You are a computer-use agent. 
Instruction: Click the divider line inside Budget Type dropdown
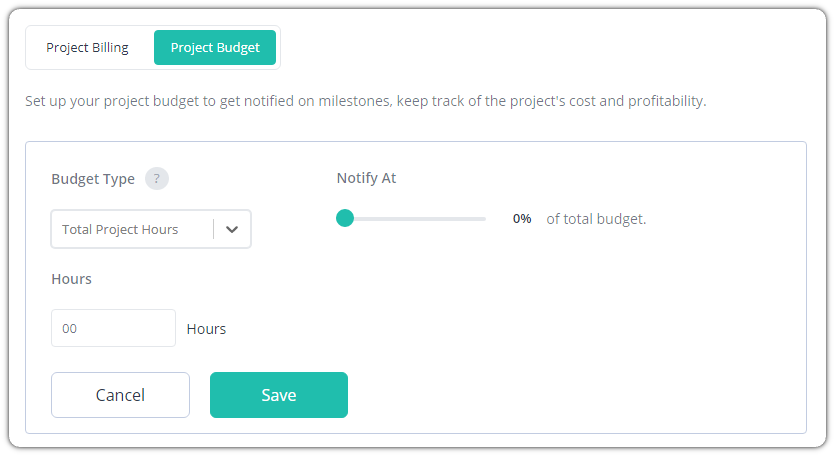coord(214,229)
